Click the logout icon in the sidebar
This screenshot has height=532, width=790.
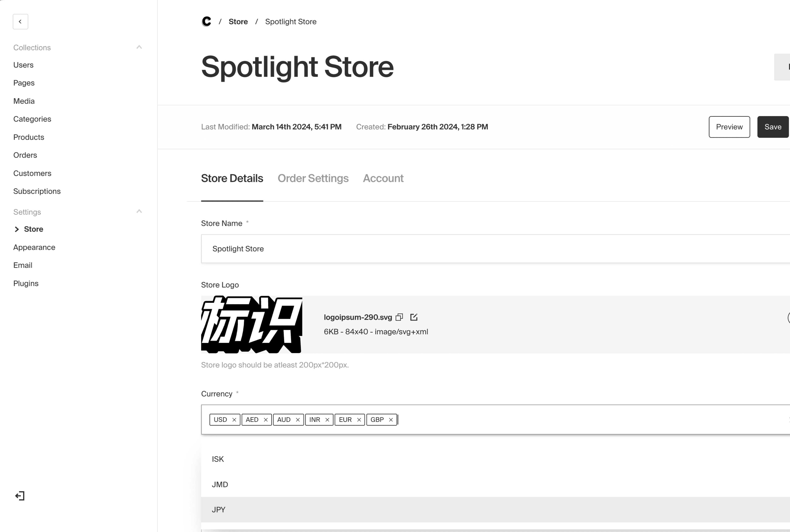click(20, 496)
